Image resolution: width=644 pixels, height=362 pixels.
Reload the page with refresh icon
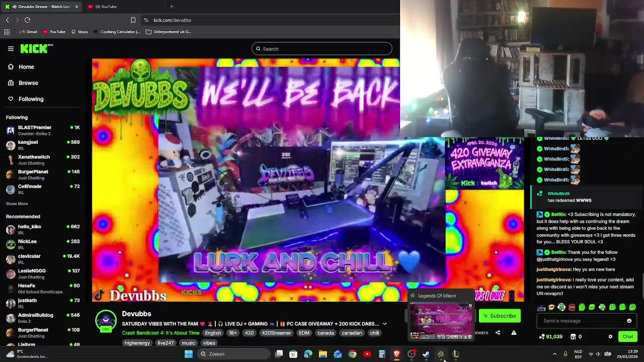27,20
